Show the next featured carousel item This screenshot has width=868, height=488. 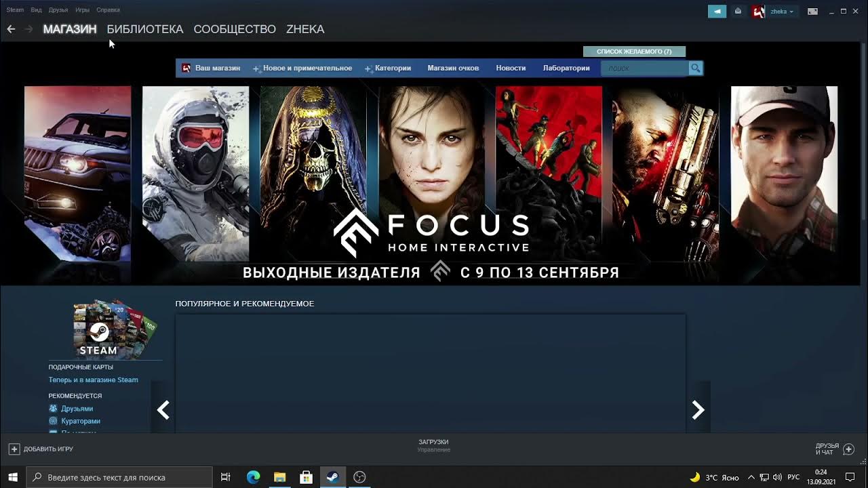[698, 409]
